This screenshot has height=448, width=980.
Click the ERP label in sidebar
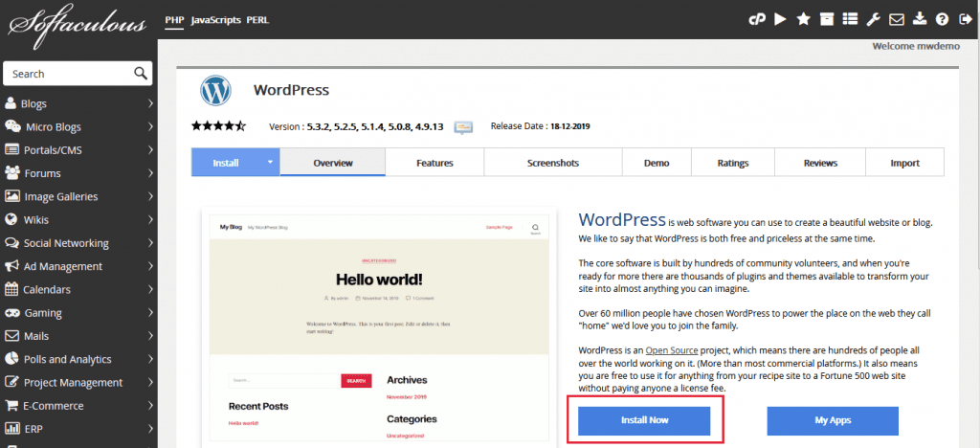[x=33, y=429]
